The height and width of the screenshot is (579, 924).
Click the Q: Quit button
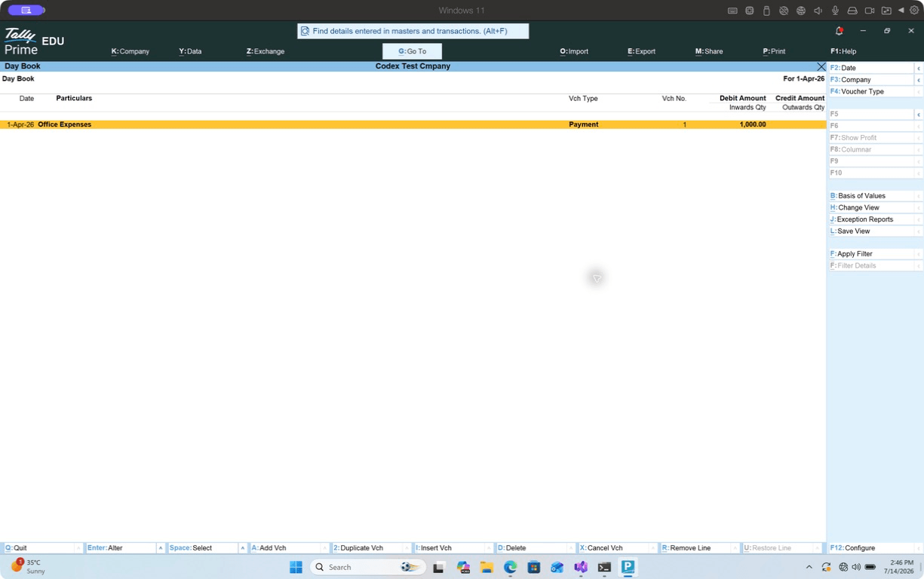(x=39, y=548)
